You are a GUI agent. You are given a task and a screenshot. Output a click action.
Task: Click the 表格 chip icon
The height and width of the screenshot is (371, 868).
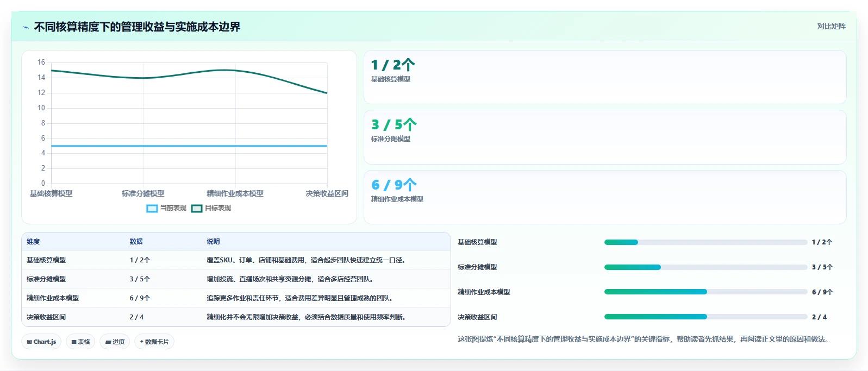(x=74, y=342)
